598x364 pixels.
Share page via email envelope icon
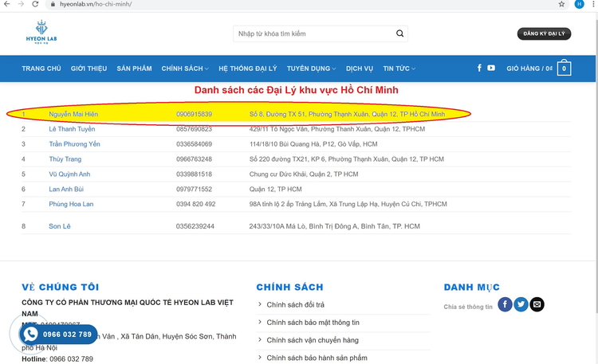coord(537,304)
